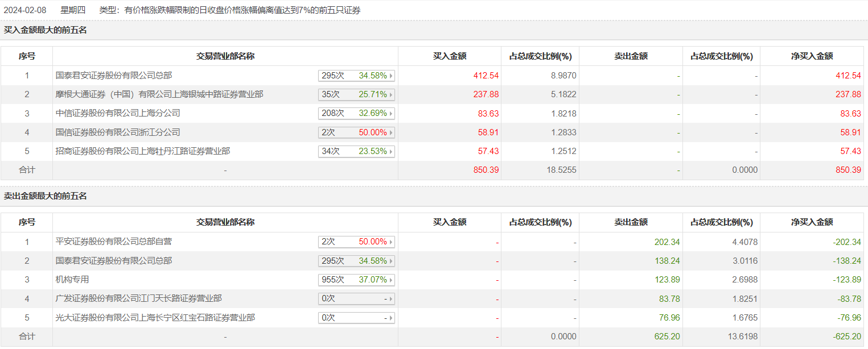Click the 买入金额最大的前五名 section title

(x=46, y=30)
